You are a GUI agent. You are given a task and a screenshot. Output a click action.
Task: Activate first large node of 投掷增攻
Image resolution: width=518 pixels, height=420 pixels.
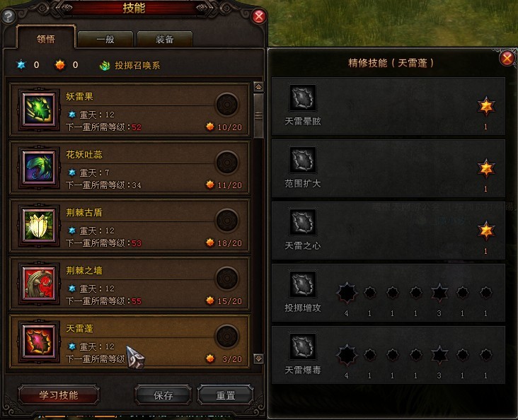point(347,293)
